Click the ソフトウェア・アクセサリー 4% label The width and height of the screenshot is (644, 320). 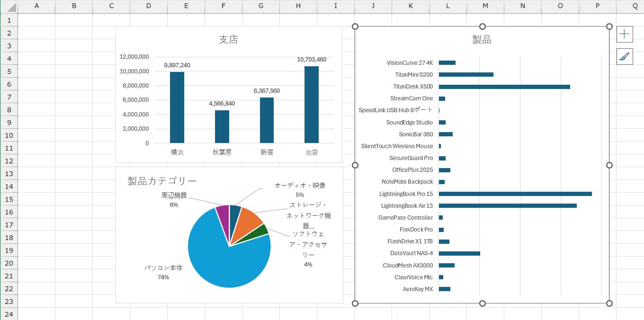point(308,249)
